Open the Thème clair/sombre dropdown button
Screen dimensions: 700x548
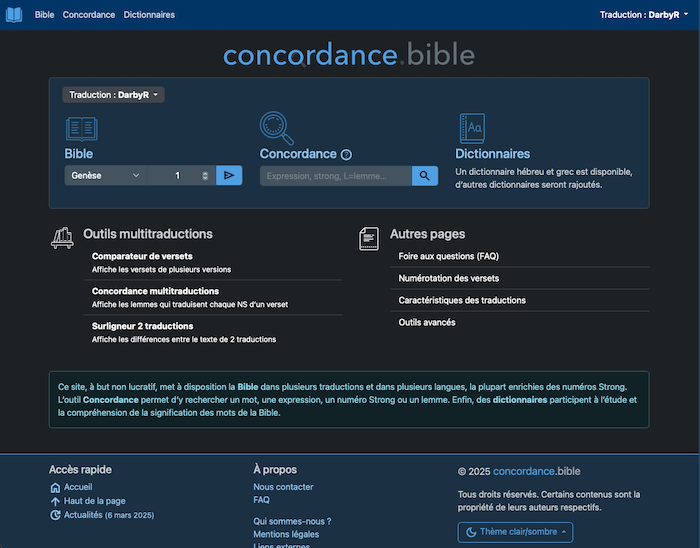pyautogui.click(x=515, y=532)
